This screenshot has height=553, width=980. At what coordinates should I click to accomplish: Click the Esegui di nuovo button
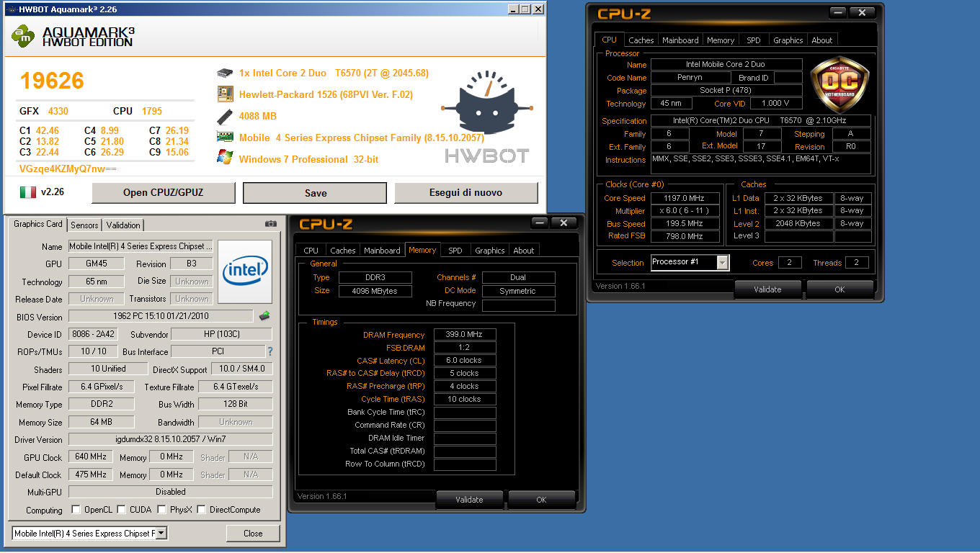point(465,193)
